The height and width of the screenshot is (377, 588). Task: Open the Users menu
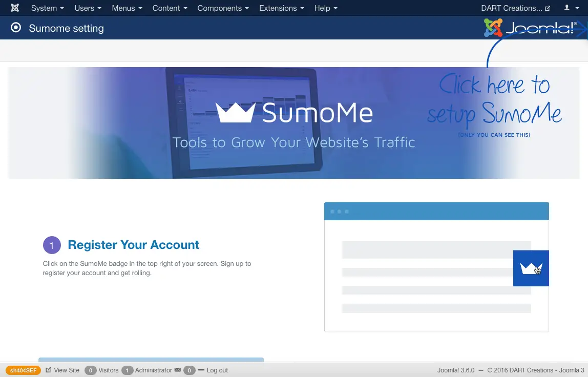point(88,8)
